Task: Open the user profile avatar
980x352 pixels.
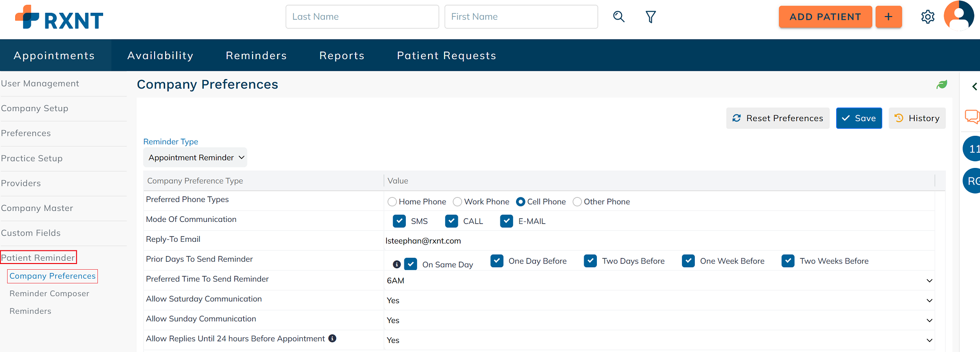Action: [x=959, y=16]
